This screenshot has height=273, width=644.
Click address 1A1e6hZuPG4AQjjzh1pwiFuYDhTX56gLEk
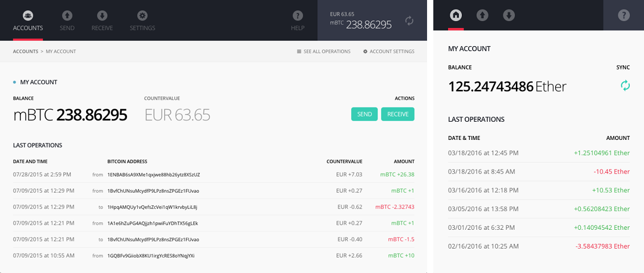pyautogui.click(x=153, y=224)
